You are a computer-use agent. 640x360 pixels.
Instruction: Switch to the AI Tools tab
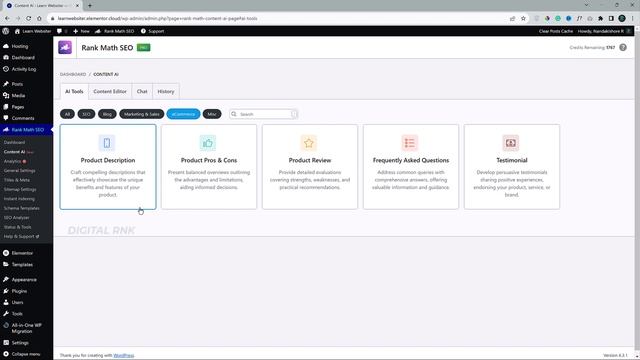(x=74, y=91)
